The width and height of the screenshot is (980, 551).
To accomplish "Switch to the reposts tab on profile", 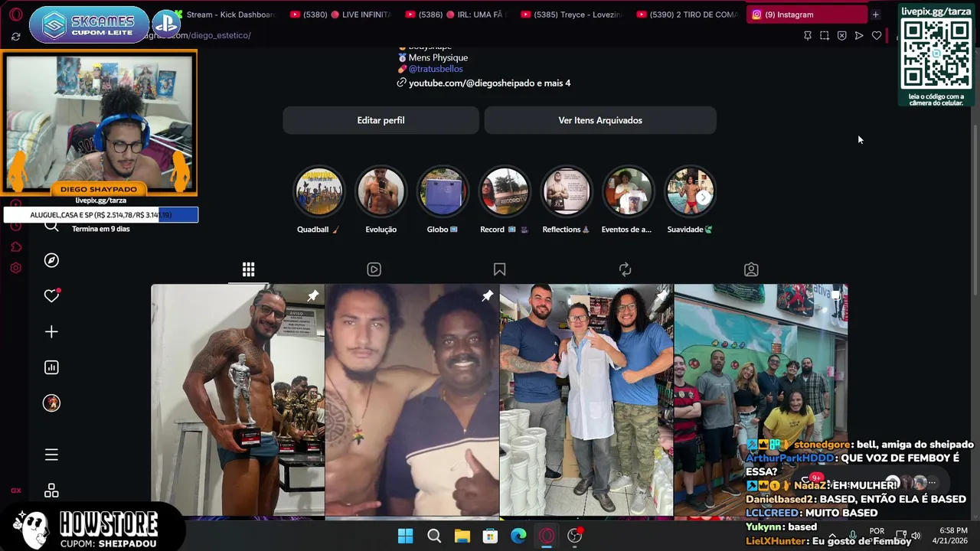I will (625, 269).
